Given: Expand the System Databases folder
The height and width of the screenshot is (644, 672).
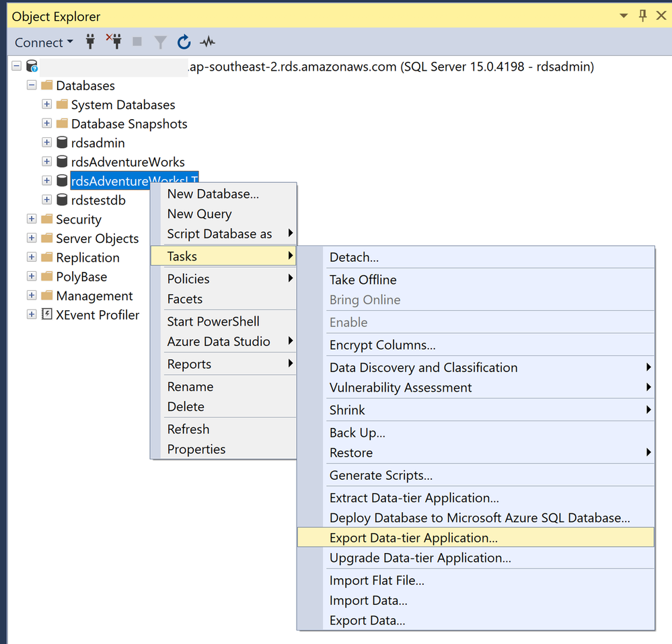Looking at the screenshot, I should coord(46,104).
